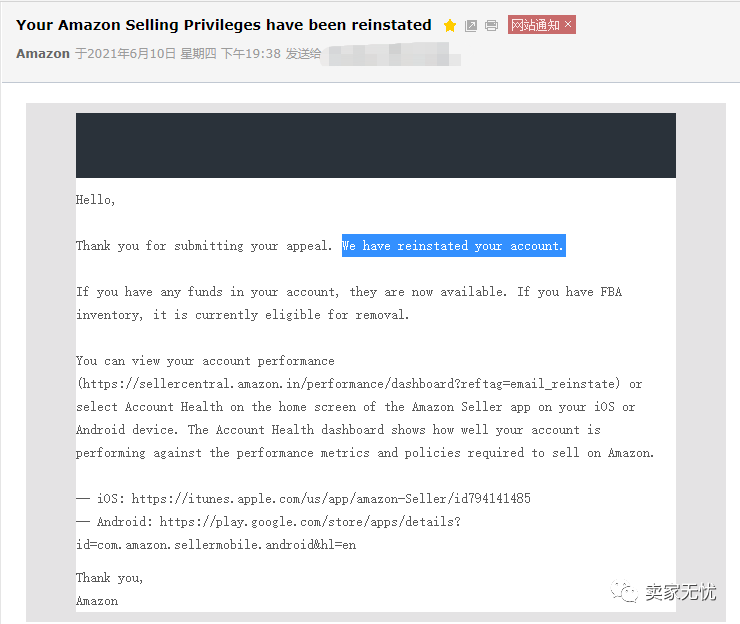Click the 'Hello,' greeting line
The height and width of the screenshot is (624, 740).
95,200
